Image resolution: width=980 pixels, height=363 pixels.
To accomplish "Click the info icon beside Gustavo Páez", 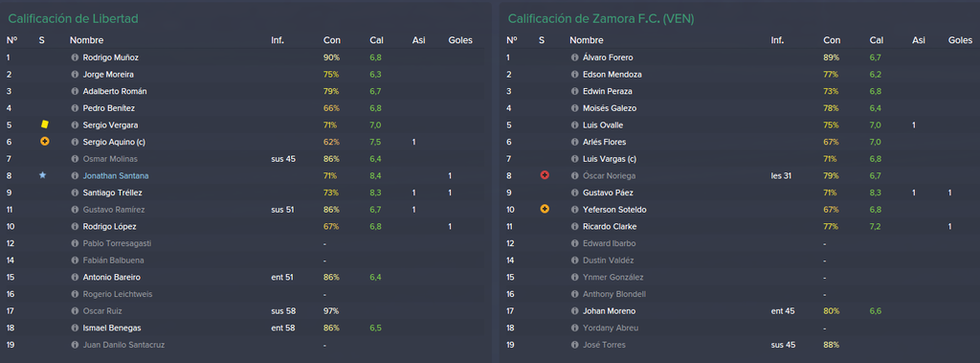I will 575,193.
